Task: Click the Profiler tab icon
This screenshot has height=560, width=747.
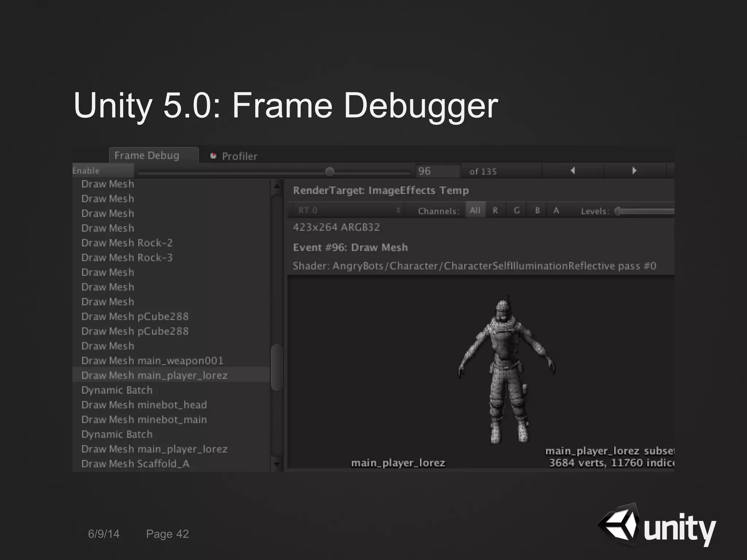Action: [x=213, y=156]
